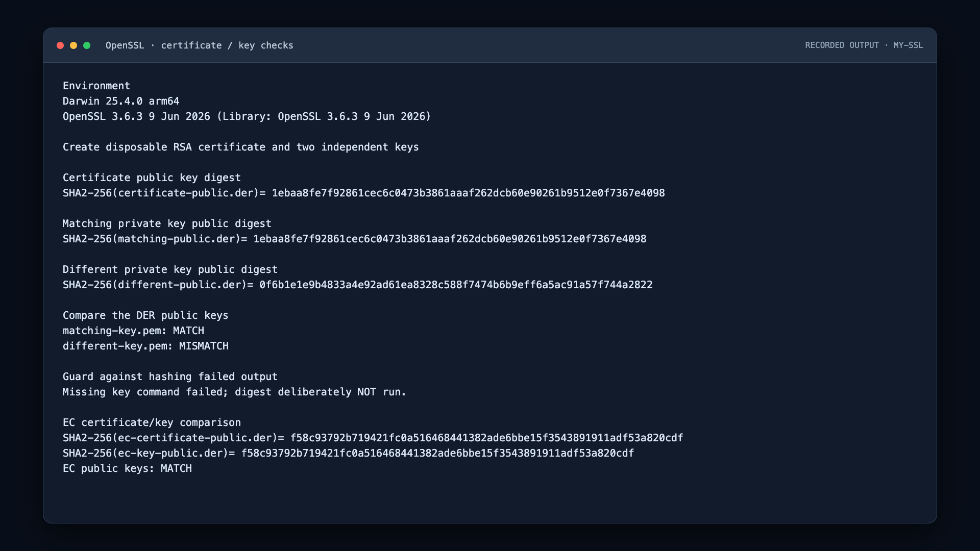This screenshot has height=551, width=980.
Task: Click 'Guard against hashing failed output' heading
Action: coord(170,377)
